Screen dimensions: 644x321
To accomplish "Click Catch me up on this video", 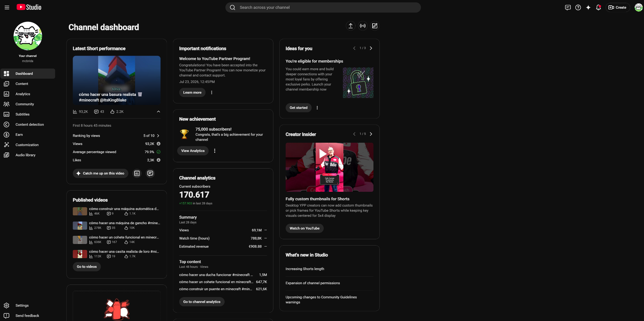I will [100, 173].
